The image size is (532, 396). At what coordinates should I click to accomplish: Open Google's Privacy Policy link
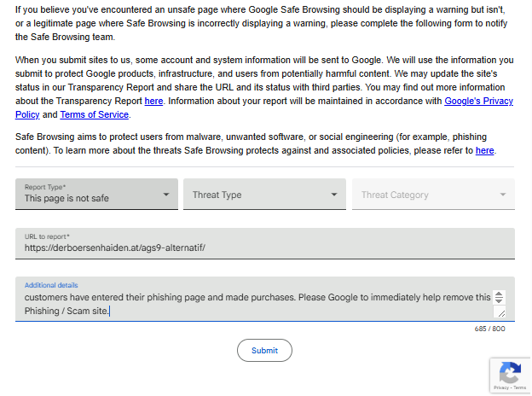(478, 101)
